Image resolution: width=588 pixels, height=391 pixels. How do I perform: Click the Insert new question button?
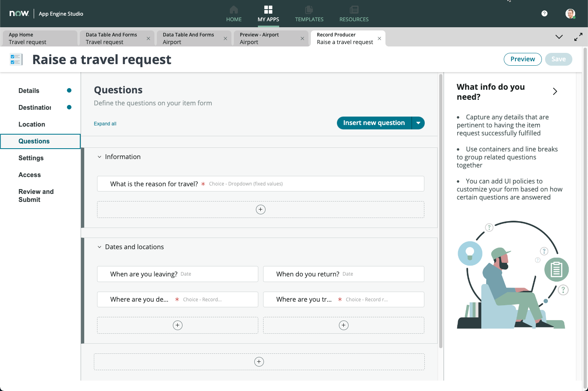[x=374, y=123]
